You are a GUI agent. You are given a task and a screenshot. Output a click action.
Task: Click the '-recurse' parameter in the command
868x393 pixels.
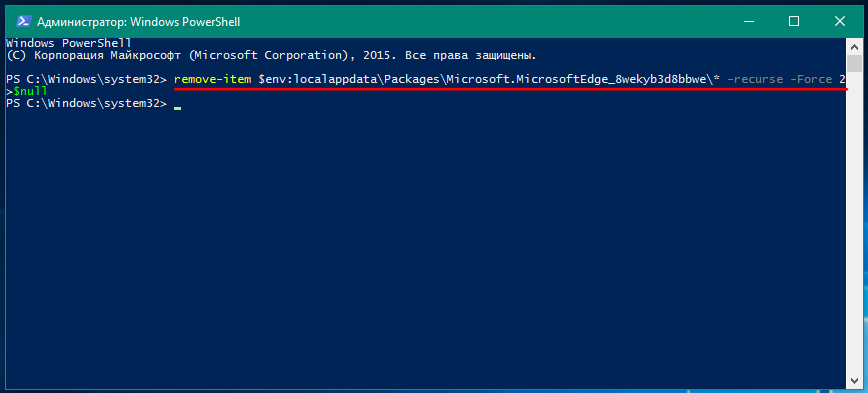pyautogui.click(x=755, y=79)
